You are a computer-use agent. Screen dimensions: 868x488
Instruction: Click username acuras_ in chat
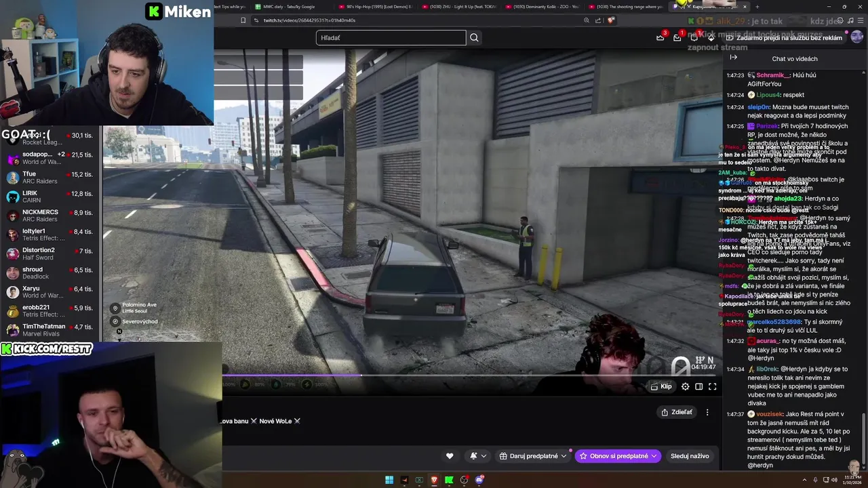[768, 341]
